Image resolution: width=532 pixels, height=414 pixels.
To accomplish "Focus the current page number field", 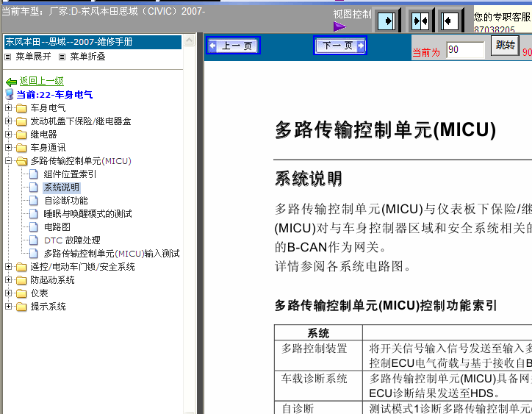I will coord(465,50).
